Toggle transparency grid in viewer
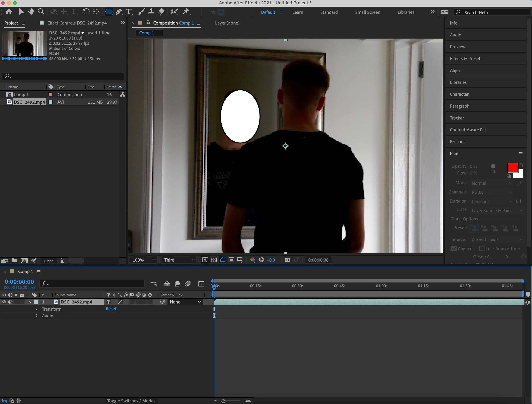 [214, 260]
